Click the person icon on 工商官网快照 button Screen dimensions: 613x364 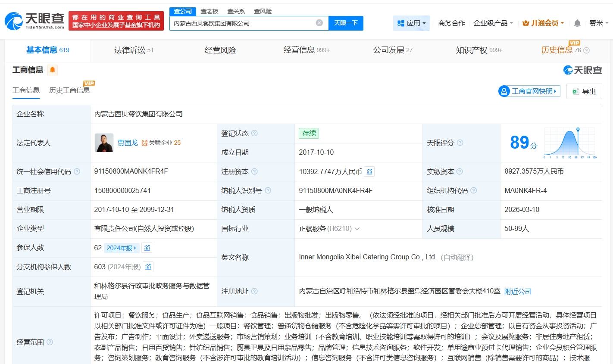[x=504, y=91]
